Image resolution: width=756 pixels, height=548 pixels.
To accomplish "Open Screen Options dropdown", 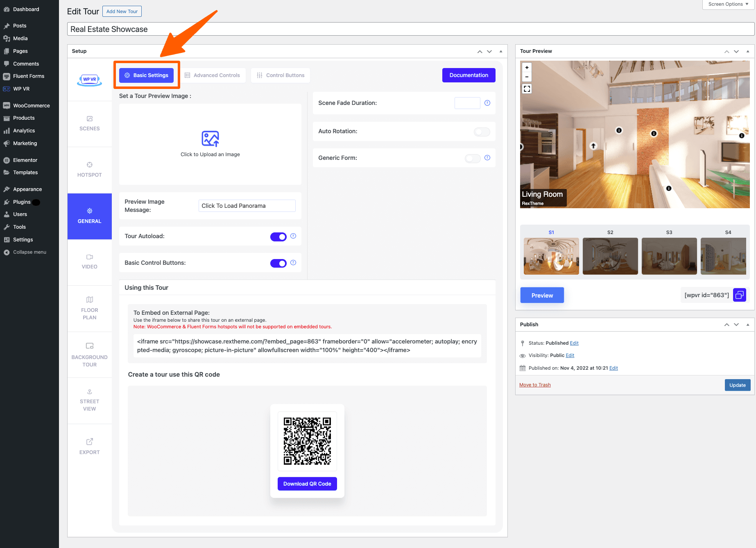I will (728, 4).
